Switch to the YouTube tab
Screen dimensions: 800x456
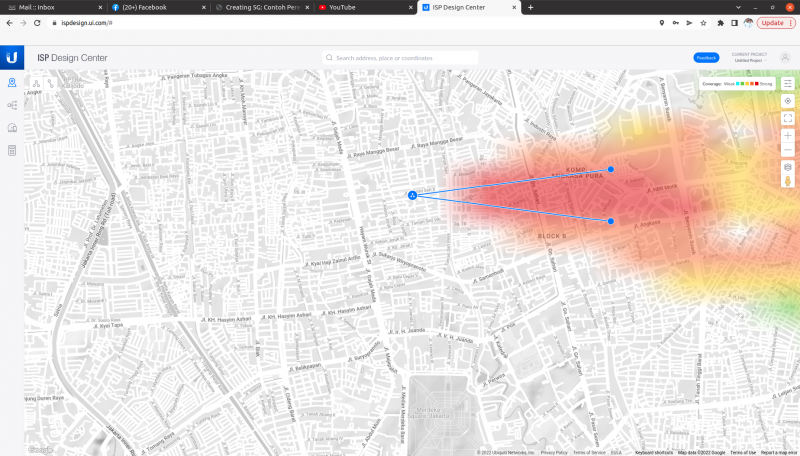tap(356, 7)
